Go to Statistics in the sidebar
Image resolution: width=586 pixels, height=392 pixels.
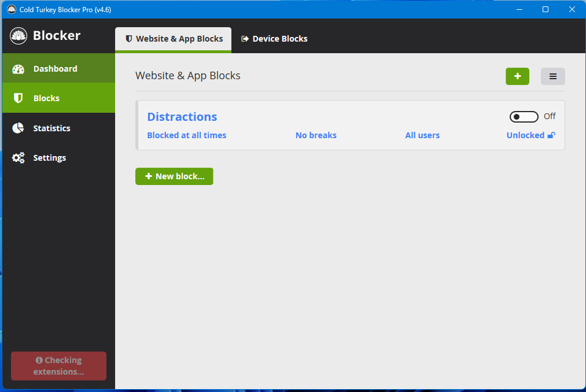51,128
